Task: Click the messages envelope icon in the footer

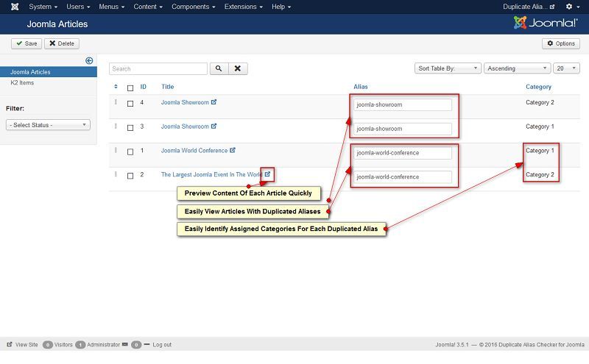Action: click(x=124, y=344)
